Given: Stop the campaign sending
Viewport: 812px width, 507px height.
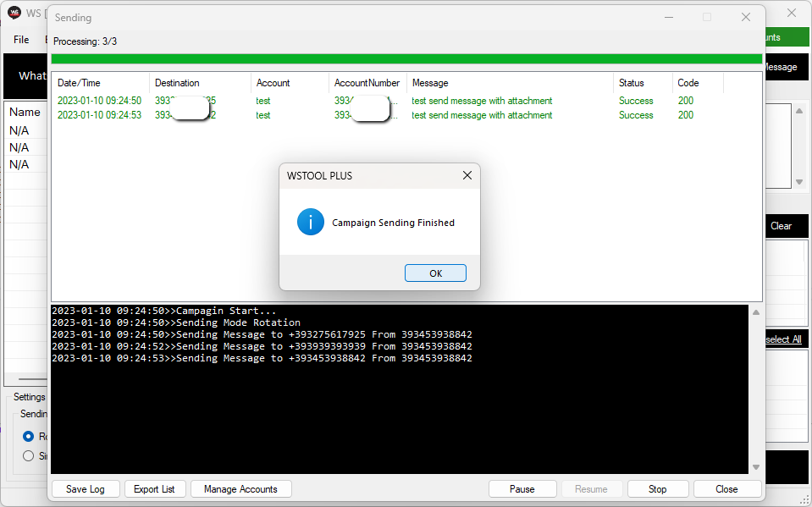Looking at the screenshot, I should point(657,489).
